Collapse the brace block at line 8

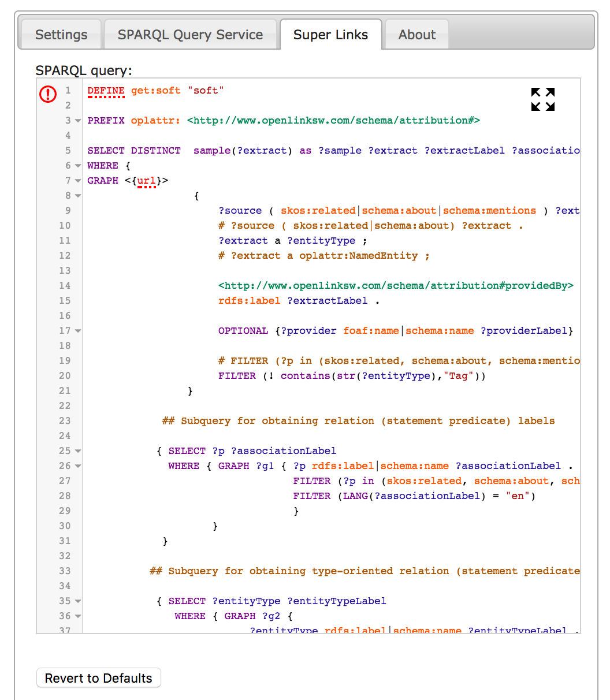[x=77, y=195]
